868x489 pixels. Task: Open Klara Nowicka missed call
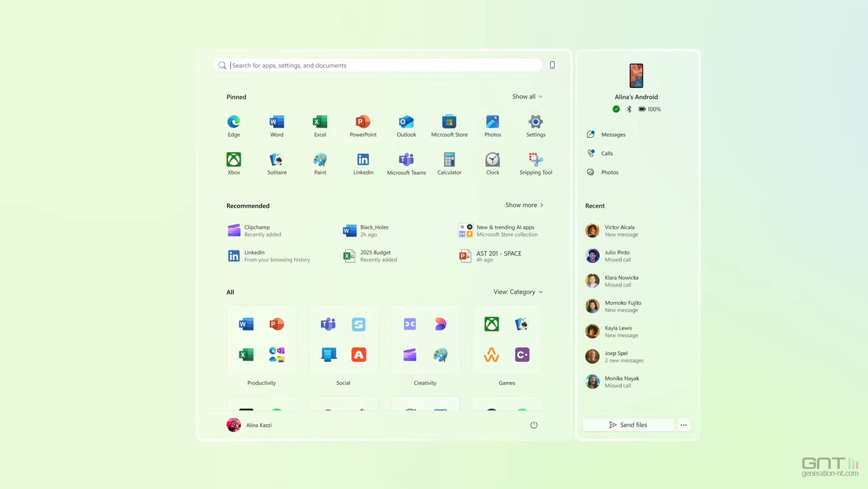612,281
